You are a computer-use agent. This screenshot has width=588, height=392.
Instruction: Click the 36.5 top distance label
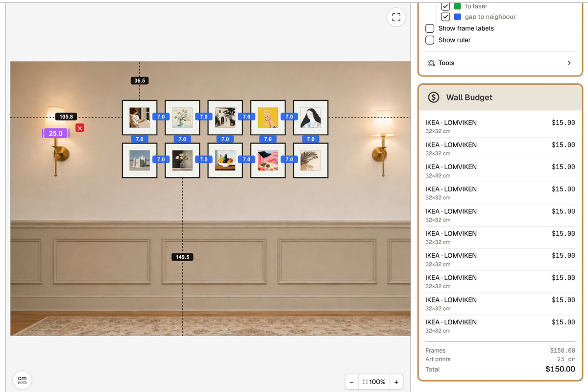140,80
